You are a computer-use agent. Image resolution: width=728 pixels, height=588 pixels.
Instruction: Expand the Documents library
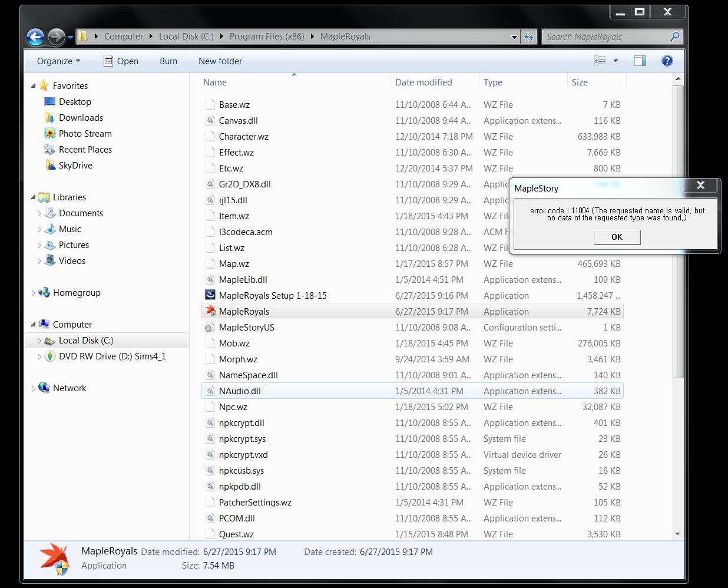tap(39, 213)
